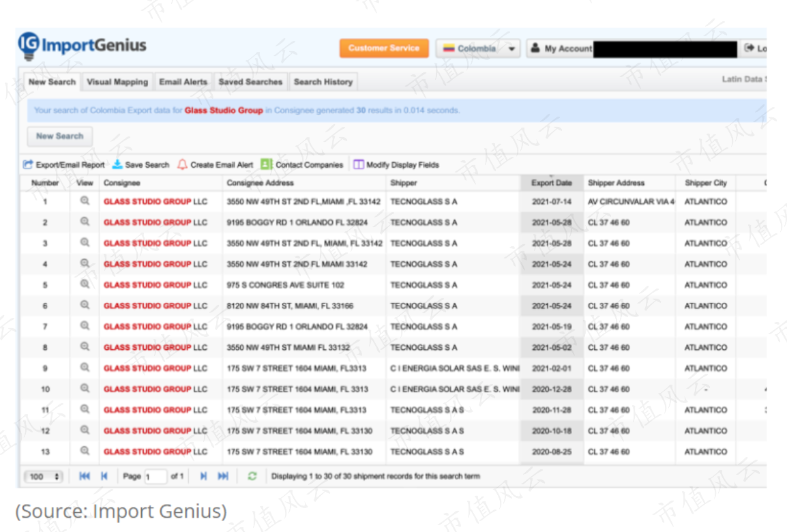Open the Colombia country dropdown
The image size is (787, 532).
(477, 48)
